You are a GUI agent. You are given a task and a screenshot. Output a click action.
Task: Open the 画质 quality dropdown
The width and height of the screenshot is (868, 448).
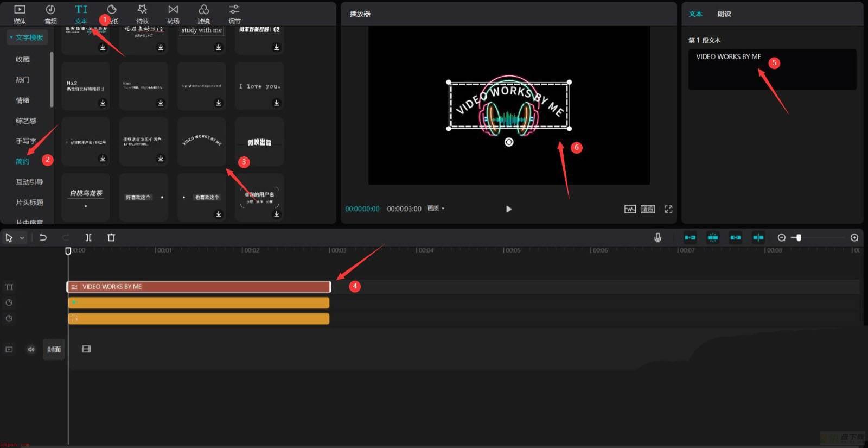point(436,209)
